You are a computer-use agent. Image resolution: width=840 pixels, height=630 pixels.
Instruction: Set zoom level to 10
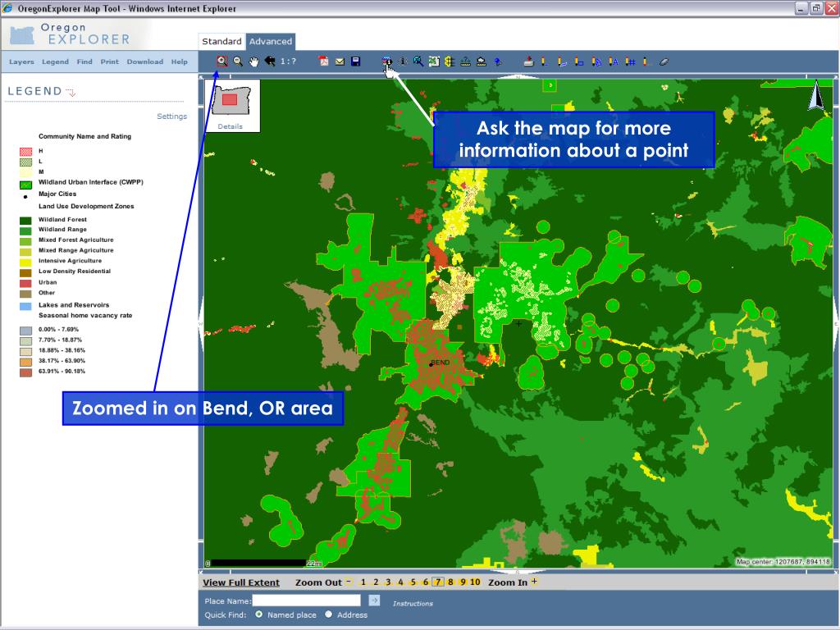475,582
